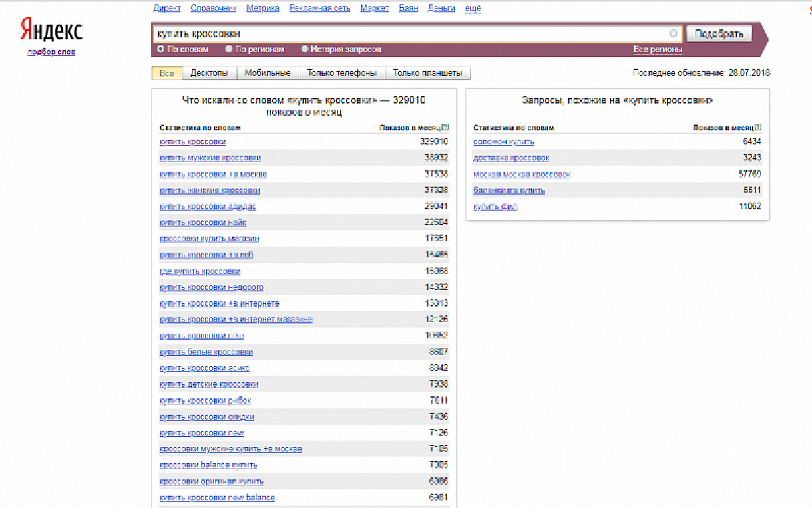Click the "купить кроссовки +в москве" link with 37538 impressions
The height and width of the screenshot is (508, 812).
pos(214,174)
